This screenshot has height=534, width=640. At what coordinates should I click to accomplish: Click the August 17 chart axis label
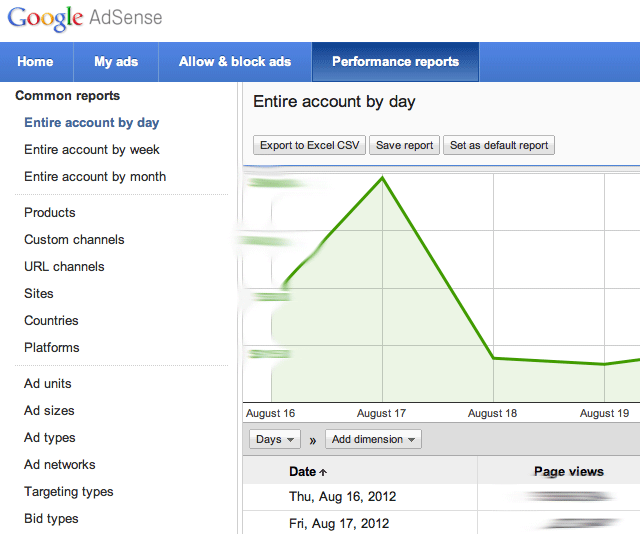tap(381, 413)
